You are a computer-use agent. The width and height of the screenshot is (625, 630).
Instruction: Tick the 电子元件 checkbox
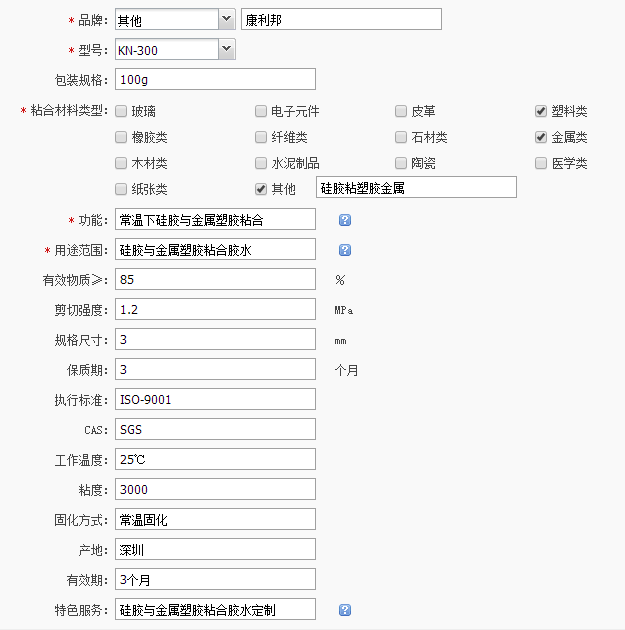tap(261, 111)
